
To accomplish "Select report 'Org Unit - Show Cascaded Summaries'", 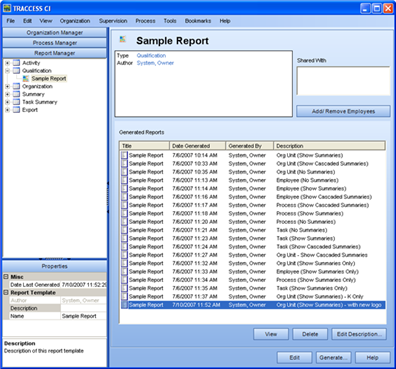I will (253, 255).
